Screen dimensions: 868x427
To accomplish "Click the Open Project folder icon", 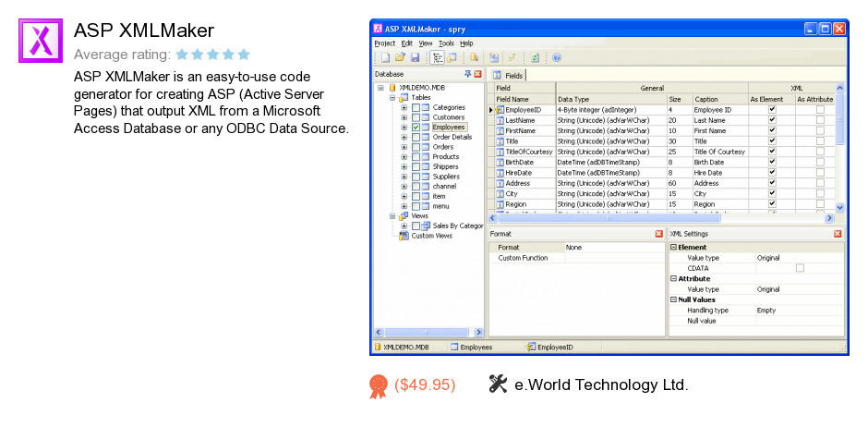I will (x=400, y=57).
